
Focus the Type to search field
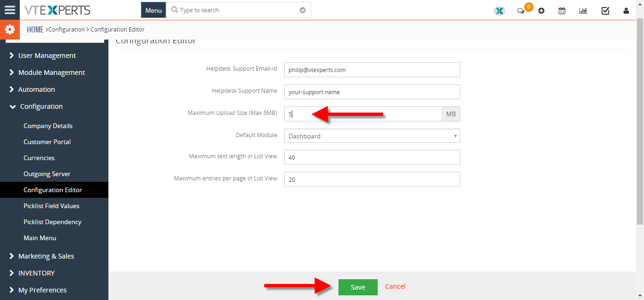point(239,10)
